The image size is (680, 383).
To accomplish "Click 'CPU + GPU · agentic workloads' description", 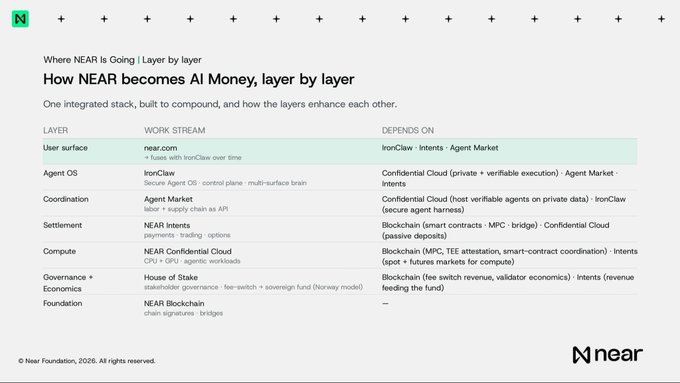I will tap(192, 261).
